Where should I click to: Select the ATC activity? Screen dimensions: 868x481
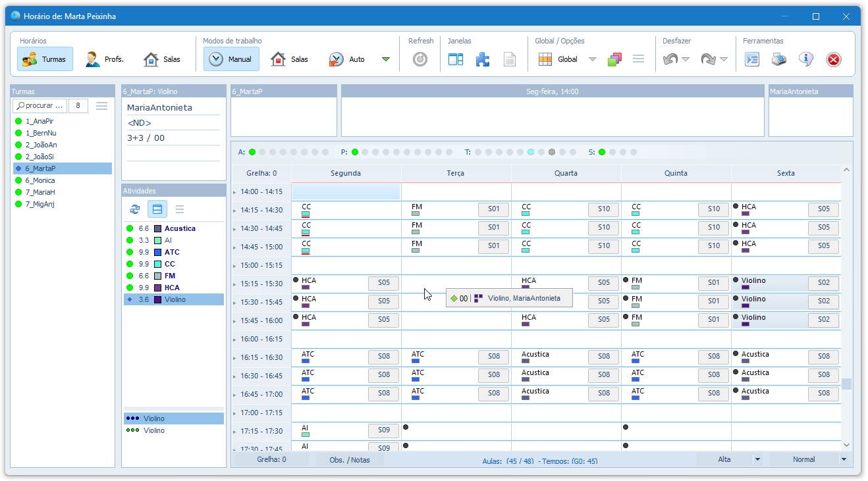point(174,252)
